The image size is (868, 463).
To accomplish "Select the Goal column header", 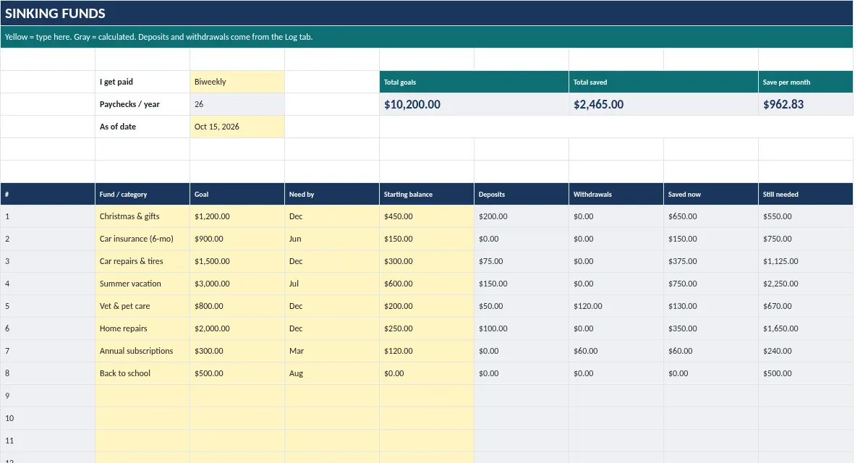I will tap(237, 194).
